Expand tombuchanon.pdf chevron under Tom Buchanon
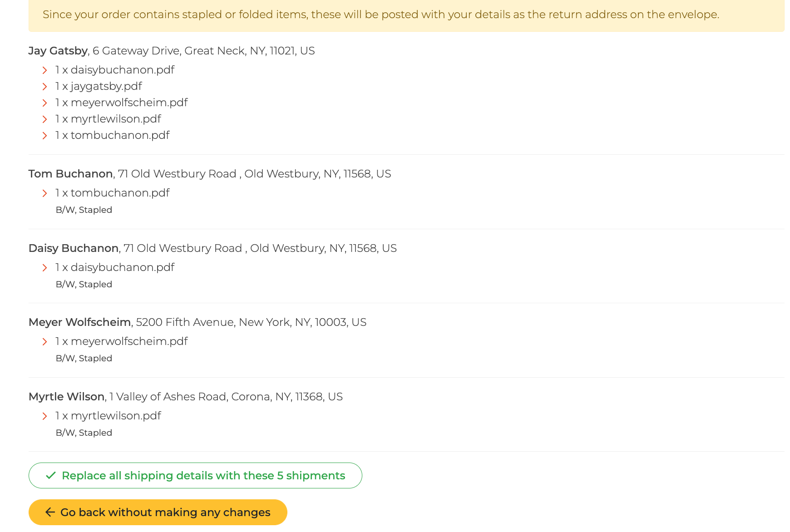The height and width of the screenshot is (532, 790). pos(44,193)
